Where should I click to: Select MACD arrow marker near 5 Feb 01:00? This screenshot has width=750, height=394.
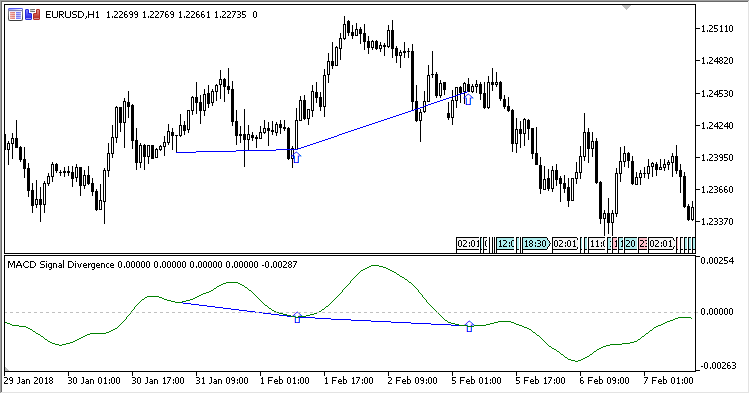click(469, 327)
